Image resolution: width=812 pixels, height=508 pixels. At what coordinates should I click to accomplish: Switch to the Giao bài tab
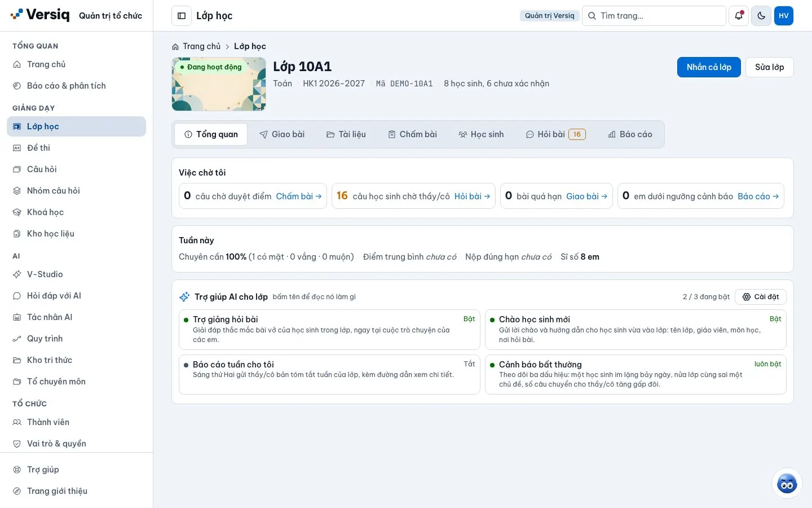(282, 134)
